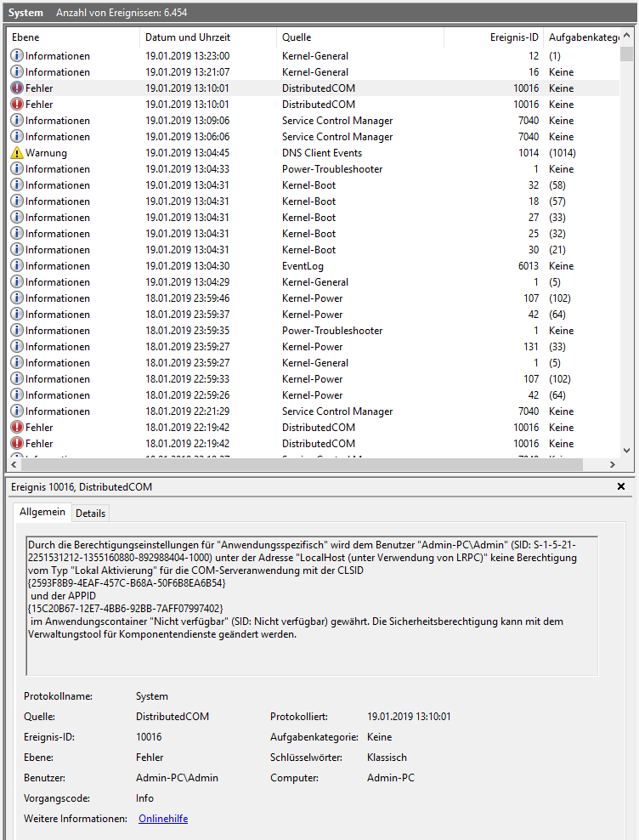Viewport: 639px width, 840px height.
Task: Open the Onlinehilfe link
Action: pyautogui.click(x=163, y=819)
